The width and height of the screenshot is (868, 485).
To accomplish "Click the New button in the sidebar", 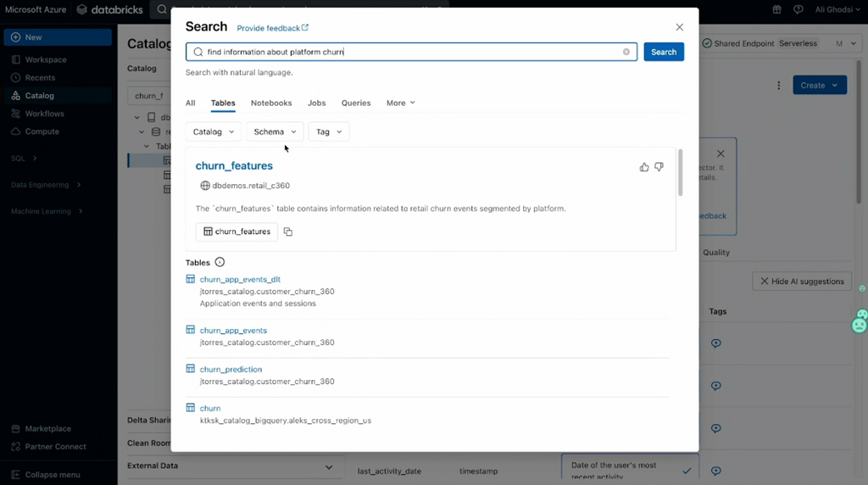I will pos(58,37).
